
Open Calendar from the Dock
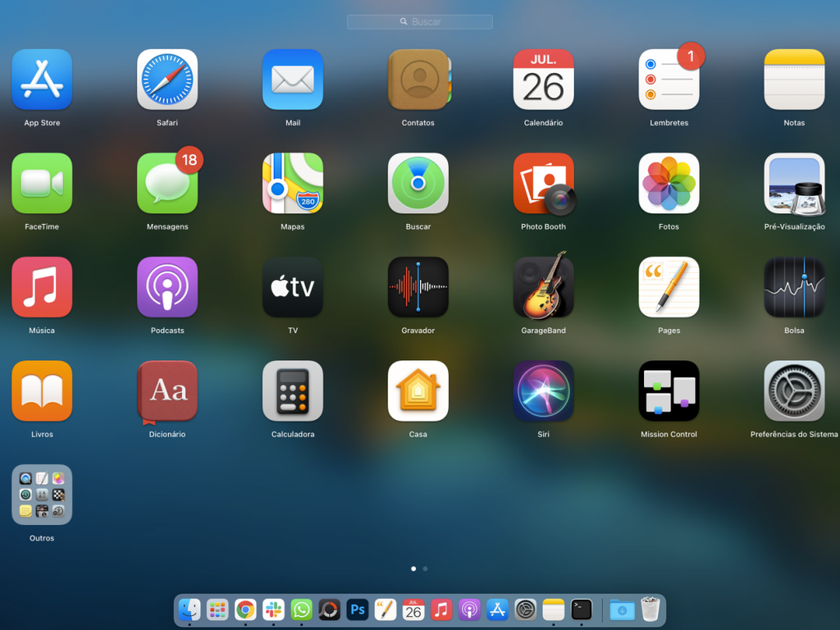tap(413, 609)
